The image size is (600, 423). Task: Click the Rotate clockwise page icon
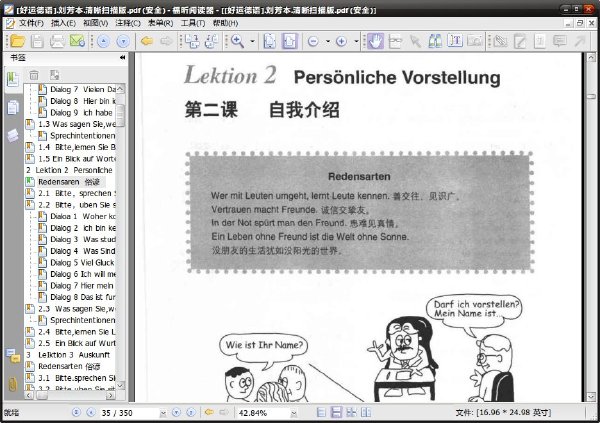coord(211,41)
